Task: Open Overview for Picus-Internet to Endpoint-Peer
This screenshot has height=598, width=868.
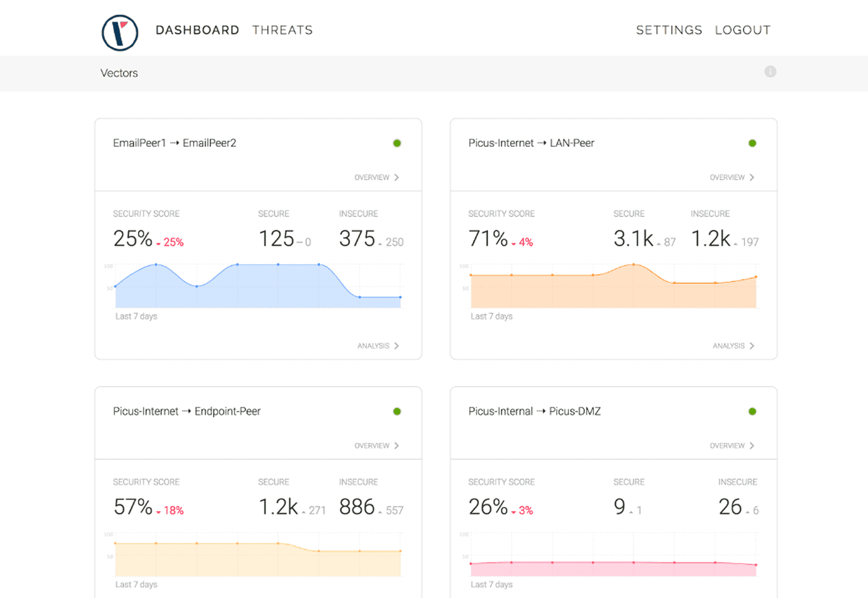Action: pyautogui.click(x=376, y=446)
